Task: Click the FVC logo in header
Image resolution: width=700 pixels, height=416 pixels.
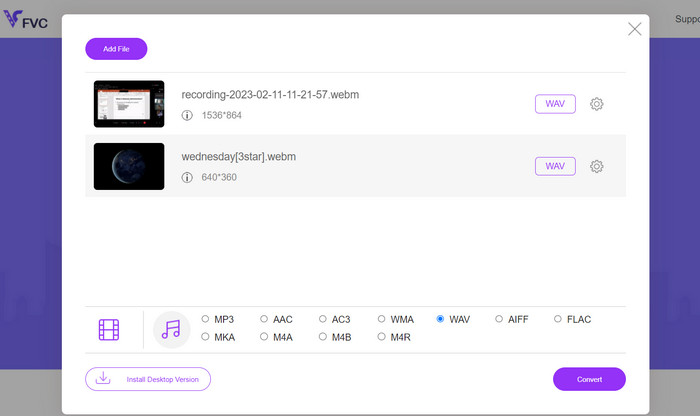Action: tap(25, 18)
